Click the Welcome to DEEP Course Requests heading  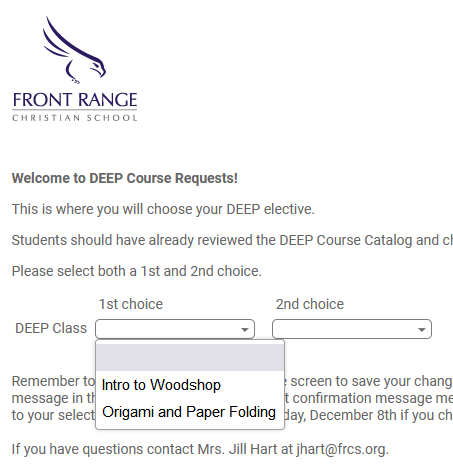(x=125, y=178)
